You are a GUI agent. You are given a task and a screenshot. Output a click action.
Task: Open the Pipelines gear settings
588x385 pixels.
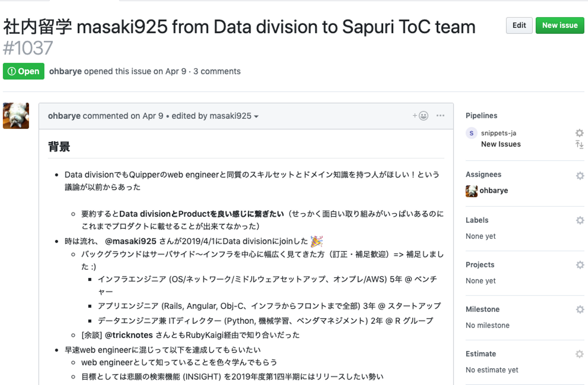click(x=579, y=133)
